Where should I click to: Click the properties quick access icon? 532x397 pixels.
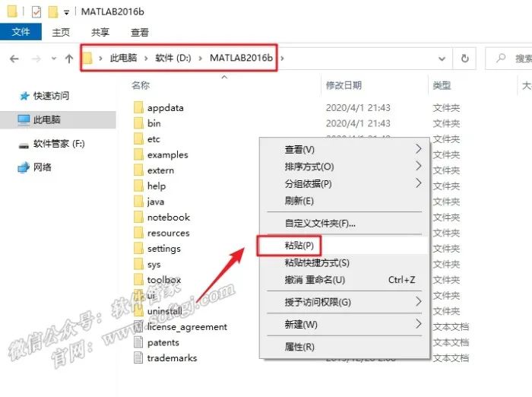tap(36, 12)
